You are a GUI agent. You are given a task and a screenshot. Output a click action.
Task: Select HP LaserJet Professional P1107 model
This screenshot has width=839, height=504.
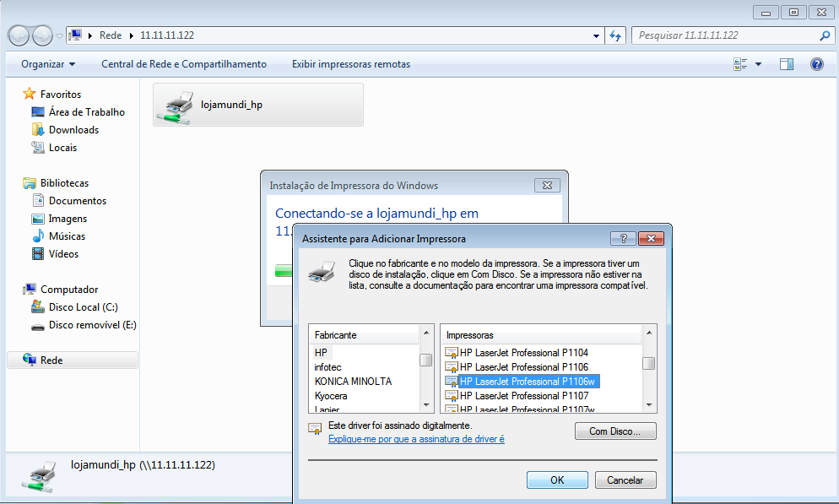tap(524, 396)
